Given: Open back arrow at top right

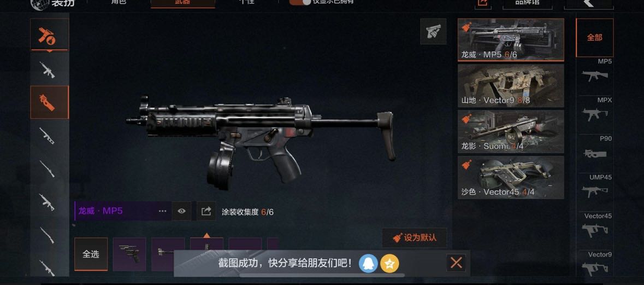Looking at the screenshot, I should [588, 3].
